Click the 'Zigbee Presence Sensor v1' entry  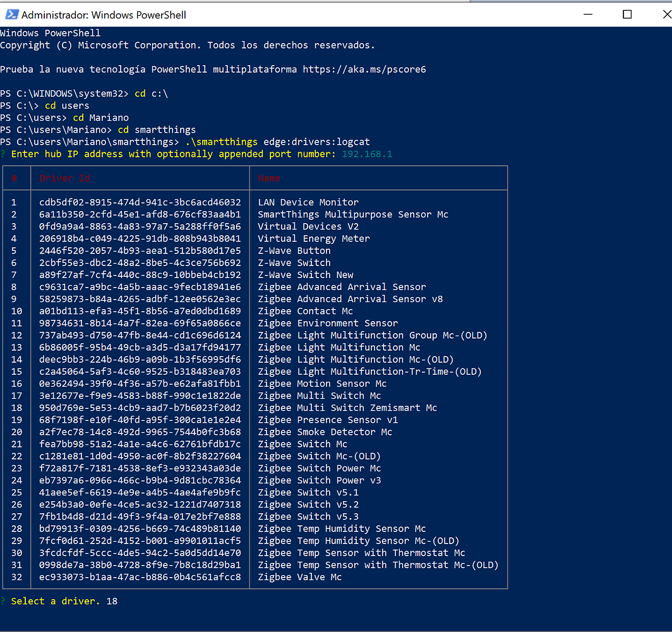pyautogui.click(x=328, y=420)
